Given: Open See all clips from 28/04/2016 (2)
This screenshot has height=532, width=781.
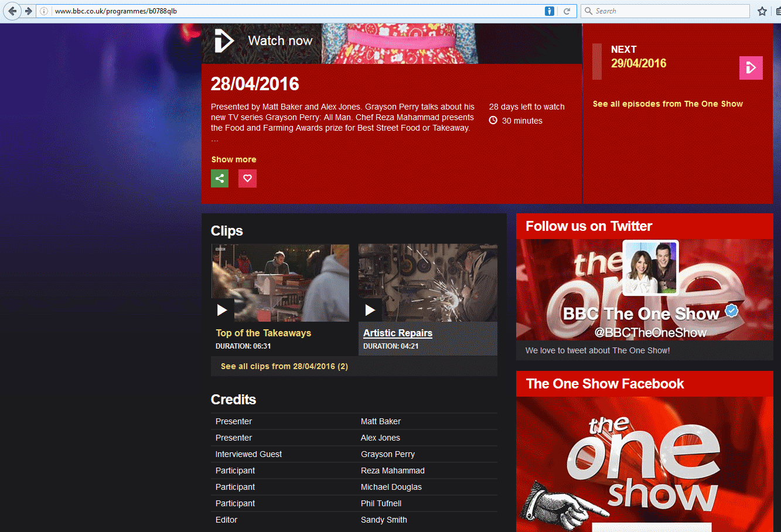Looking at the screenshot, I should [x=284, y=366].
